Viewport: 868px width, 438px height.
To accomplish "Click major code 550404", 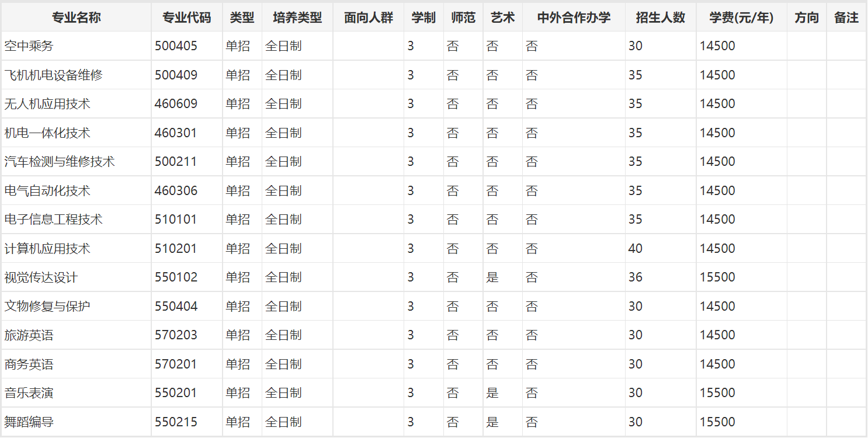I will (x=176, y=306).
